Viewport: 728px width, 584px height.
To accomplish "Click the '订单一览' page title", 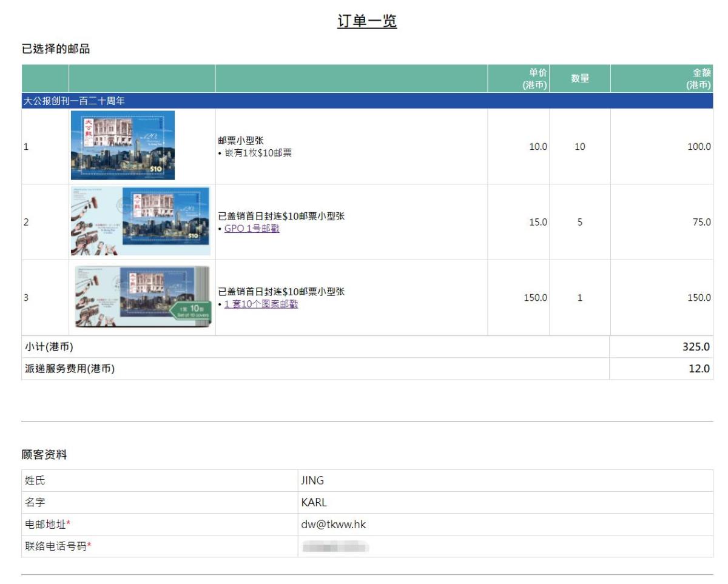I will 367,22.
